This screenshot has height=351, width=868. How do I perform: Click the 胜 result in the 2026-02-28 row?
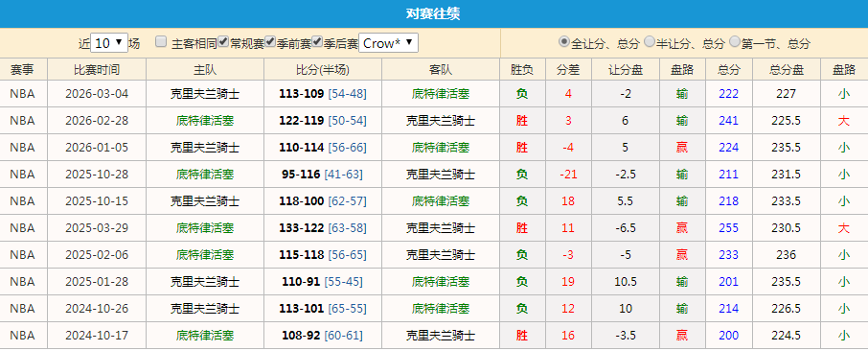(x=522, y=120)
